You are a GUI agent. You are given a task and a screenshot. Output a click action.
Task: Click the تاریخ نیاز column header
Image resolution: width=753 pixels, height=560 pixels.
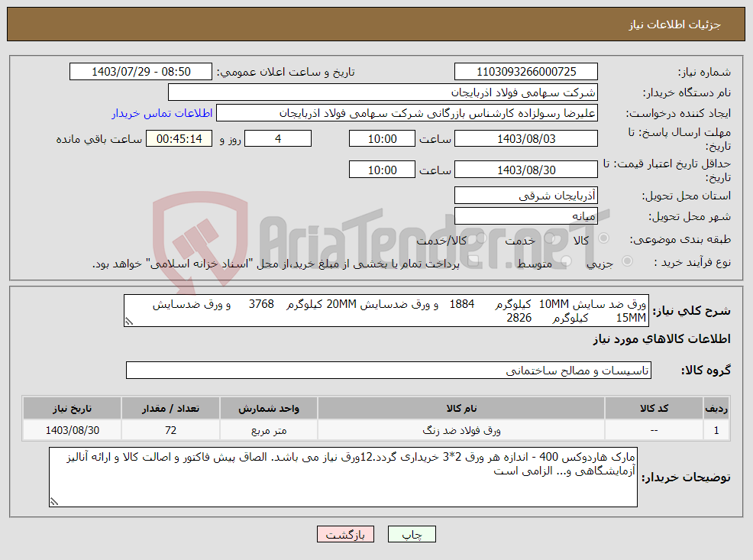click(72, 408)
